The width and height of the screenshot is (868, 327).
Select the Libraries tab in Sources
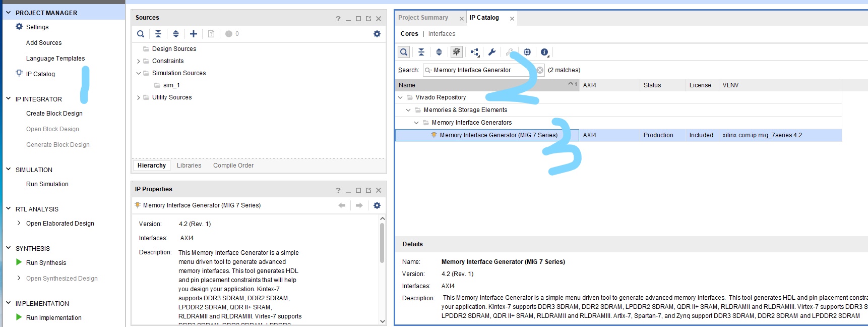coord(189,166)
